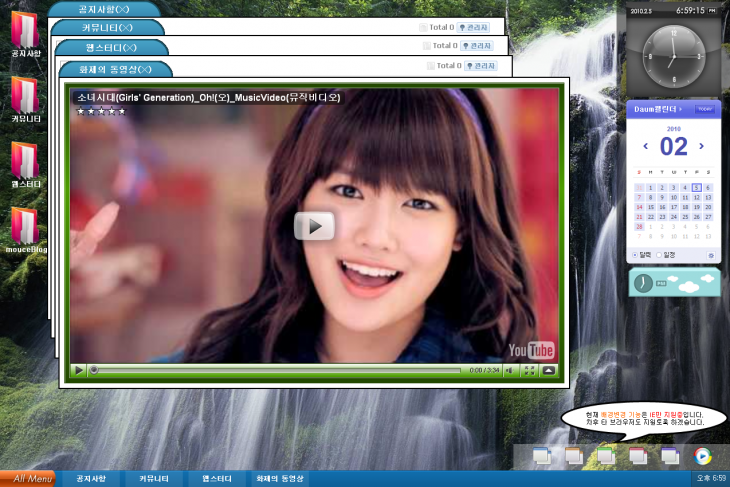The image size is (730, 487).
Task: Click the orange window-stack icon in the dock
Action: 574,456
